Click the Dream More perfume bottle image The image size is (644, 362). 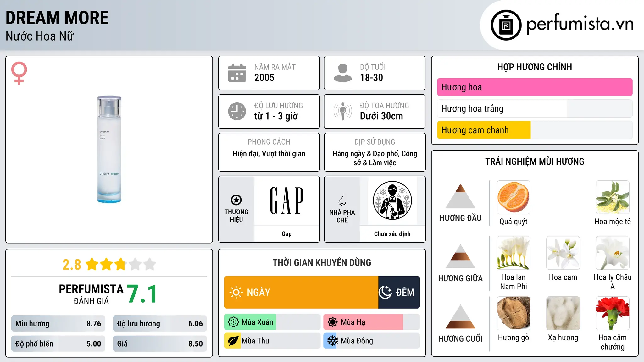click(109, 149)
